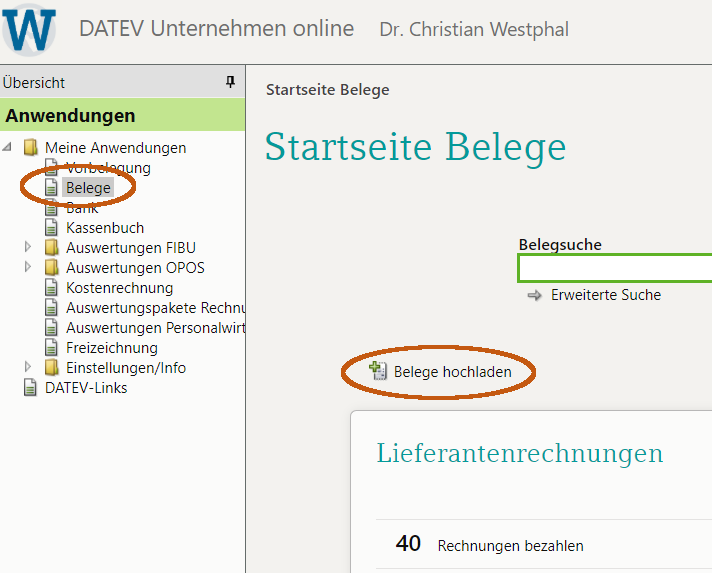The image size is (712, 573).
Task: Click the Meine Anwendungen folder icon
Action: [x=31, y=148]
